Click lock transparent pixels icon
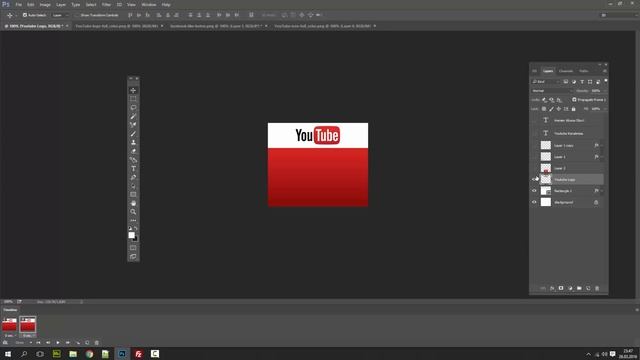This screenshot has width=640, height=360. click(544, 109)
